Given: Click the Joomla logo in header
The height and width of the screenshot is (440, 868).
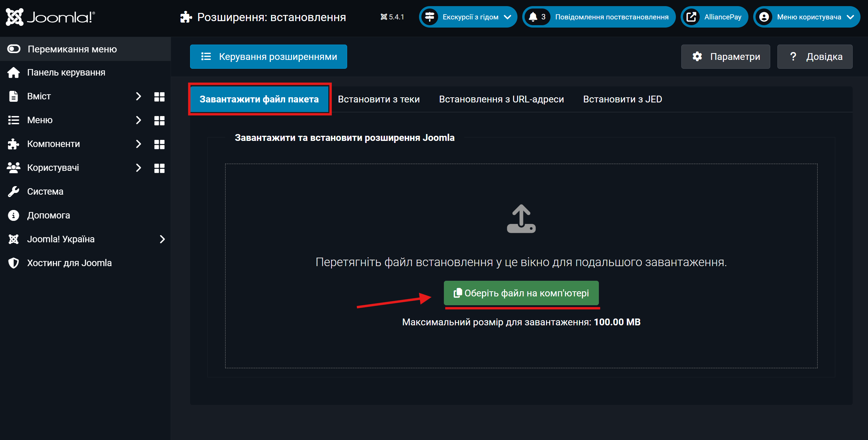Looking at the screenshot, I should [x=50, y=17].
